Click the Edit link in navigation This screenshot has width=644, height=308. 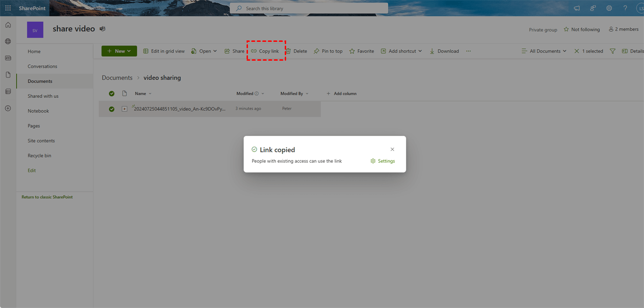32,171
